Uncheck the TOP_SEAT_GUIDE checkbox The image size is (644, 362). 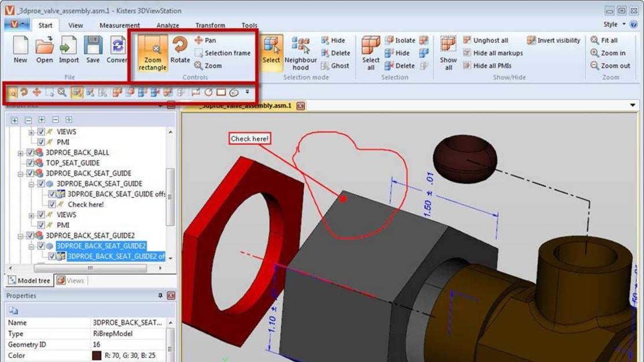30,162
